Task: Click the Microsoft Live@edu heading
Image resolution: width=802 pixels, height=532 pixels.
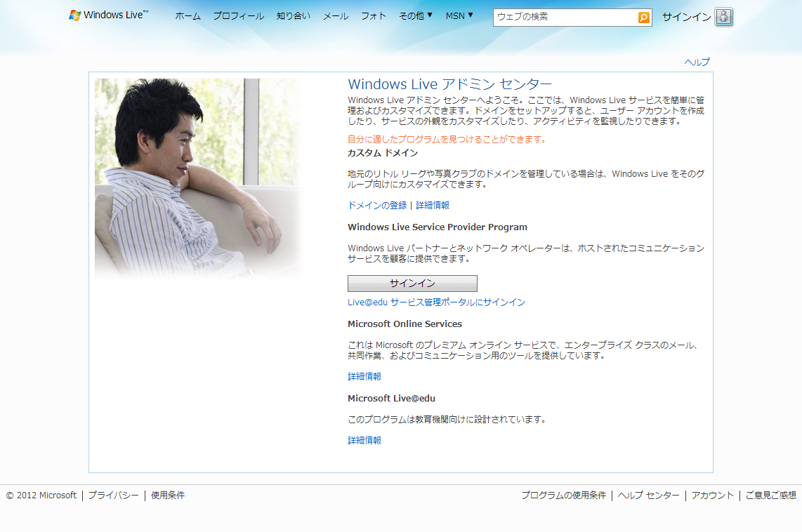Action: point(391,398)
